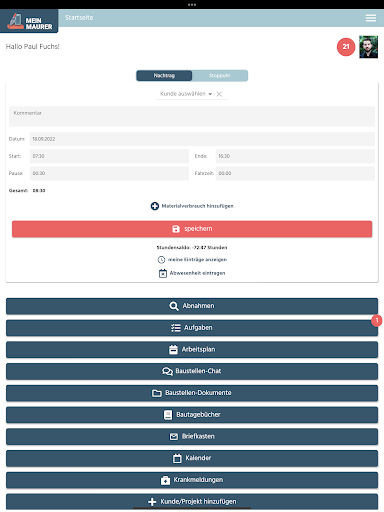The image size is (384, 512).
Task: Click the clock icon for meine Einträge
Action: click(x=161, y=260)
